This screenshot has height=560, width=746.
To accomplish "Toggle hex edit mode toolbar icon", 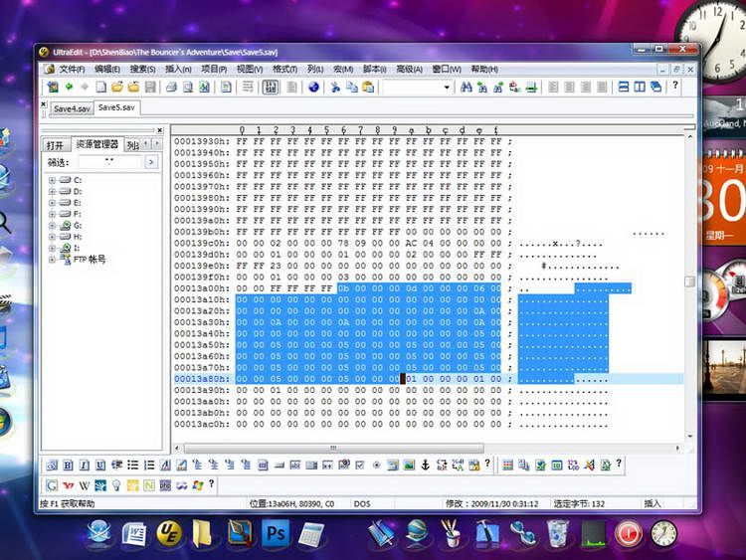I will coord(270,88).
